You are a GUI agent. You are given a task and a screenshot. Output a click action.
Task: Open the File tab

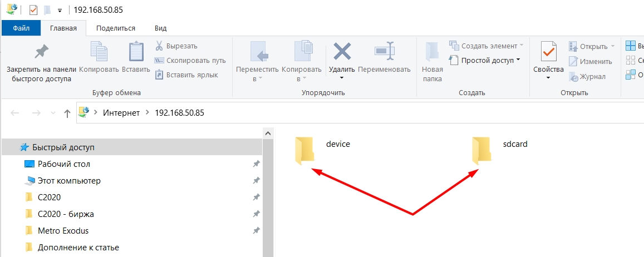pos(21,28)
